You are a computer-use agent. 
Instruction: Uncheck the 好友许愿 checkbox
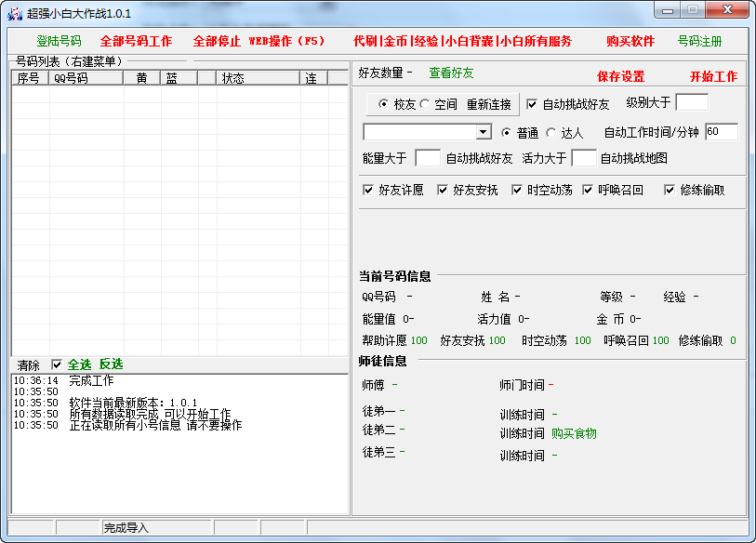(x=368, y=190)
